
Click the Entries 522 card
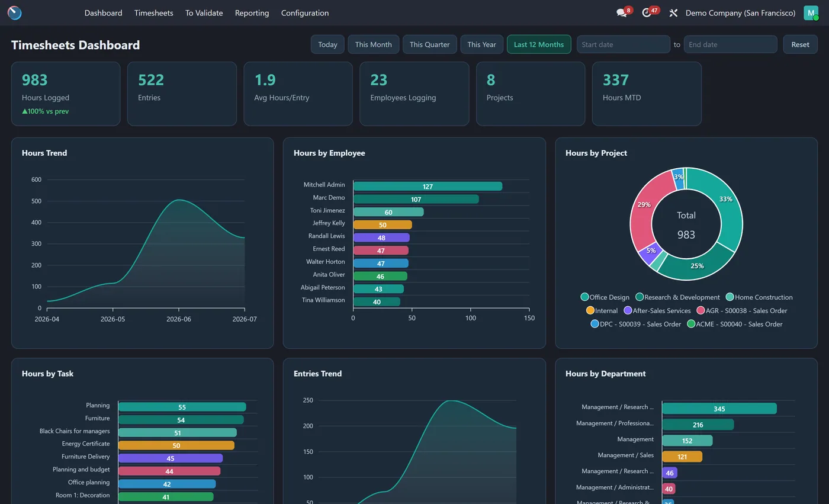(x=182, y=94)
